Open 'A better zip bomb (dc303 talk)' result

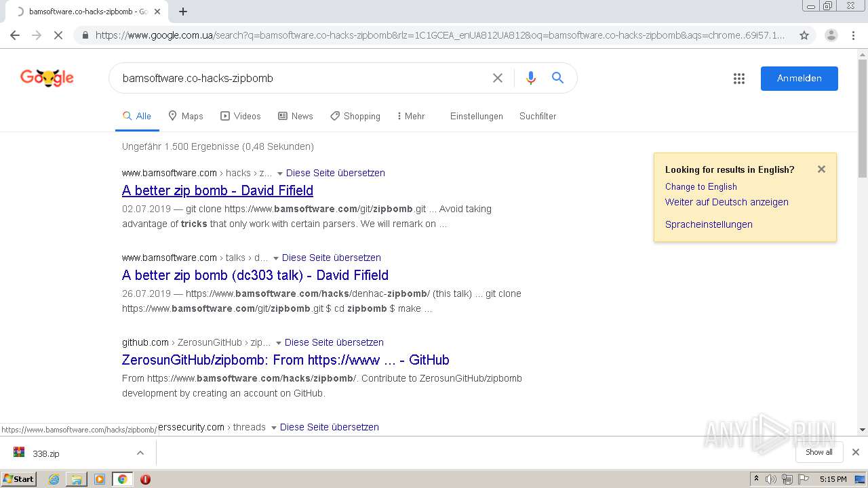[x=255, y=275]
